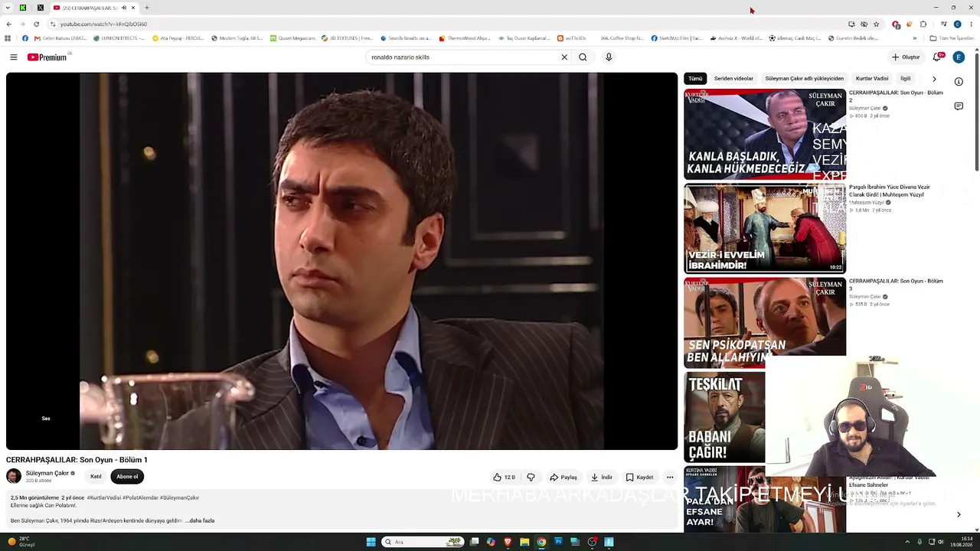
Task: Like the video (12 B)
Action: (x=504, y=477)
